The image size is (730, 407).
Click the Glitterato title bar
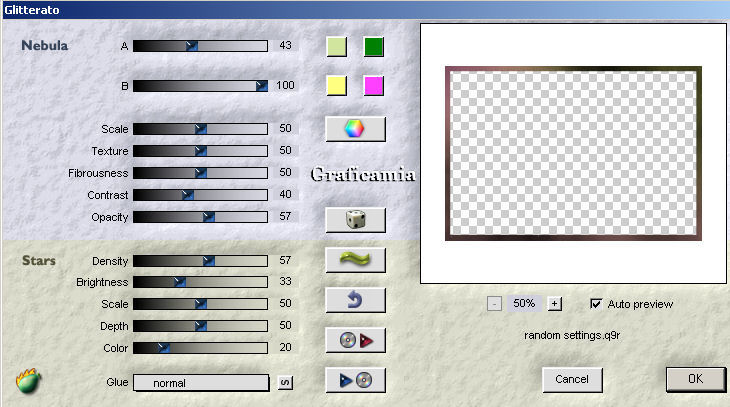tap(365, 9)
